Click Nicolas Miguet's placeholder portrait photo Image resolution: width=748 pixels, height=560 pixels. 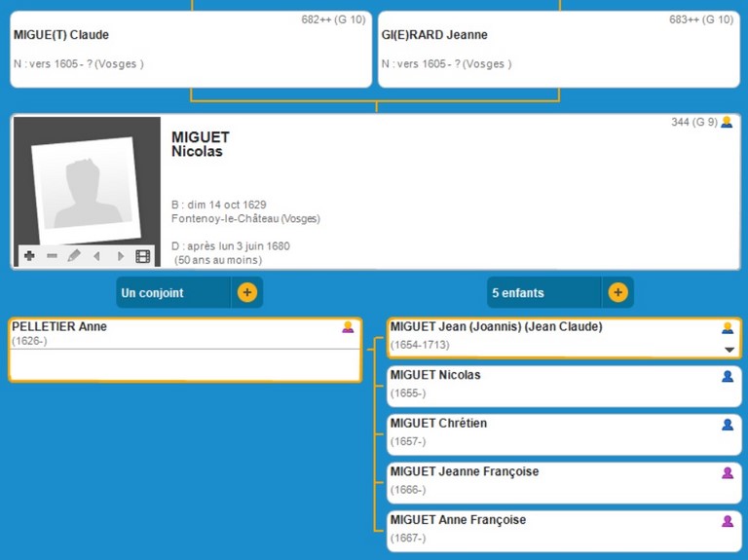coord(85,188)
